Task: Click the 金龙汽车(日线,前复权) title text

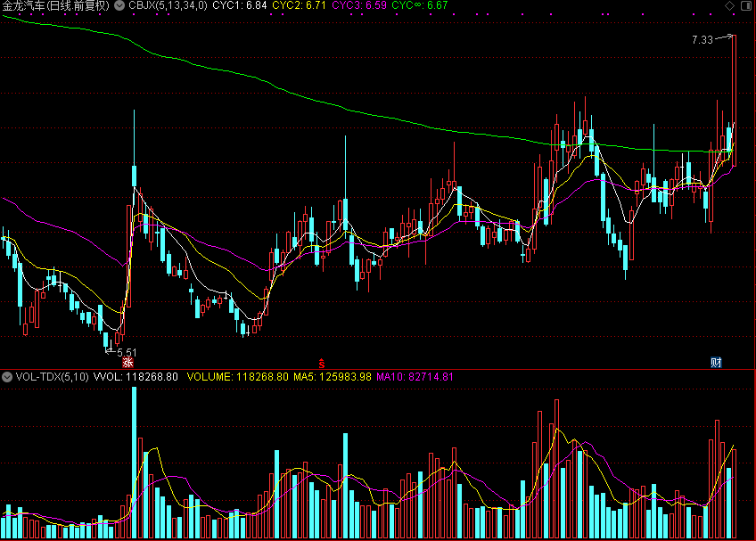Action: click(x=56, y=5)
